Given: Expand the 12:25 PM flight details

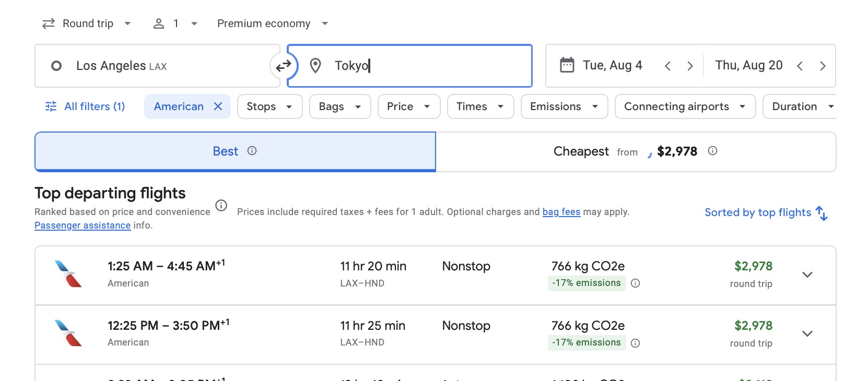Looking at the screenshot, I should tap(807, 334).
